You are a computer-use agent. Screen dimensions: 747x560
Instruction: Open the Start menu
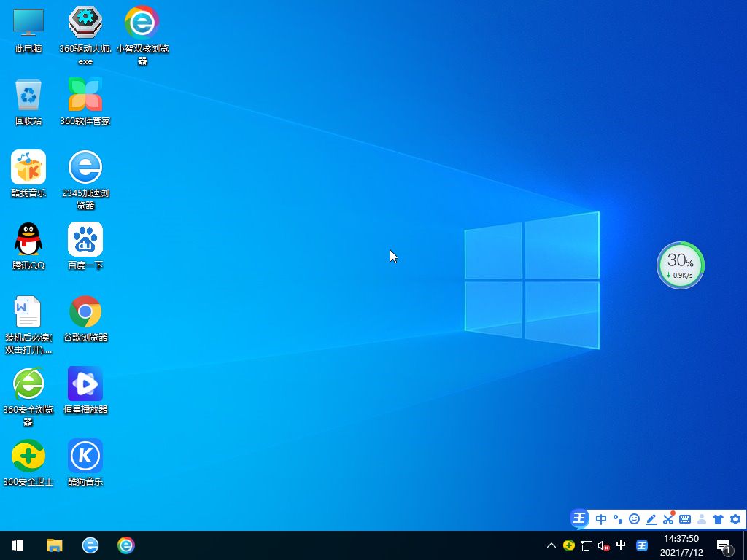[x=16, y=545]
